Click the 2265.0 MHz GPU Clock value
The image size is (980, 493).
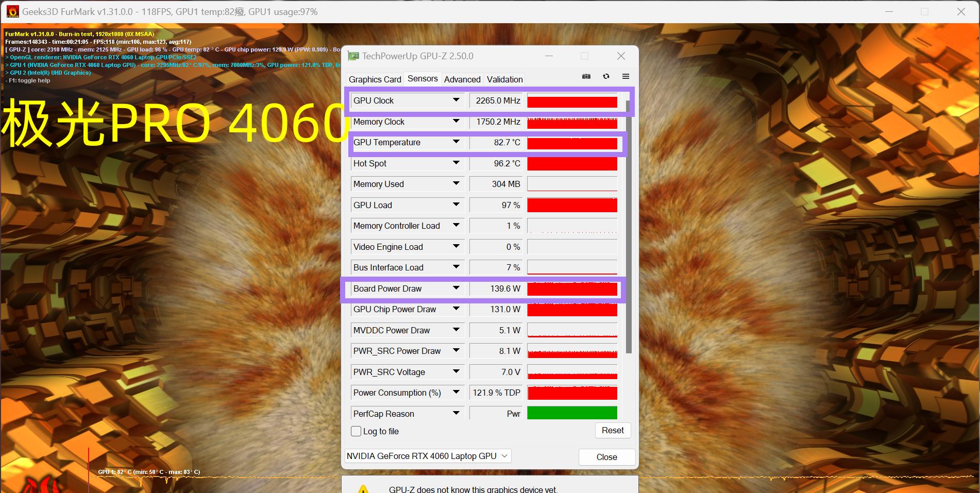click(x=496, y=100)
